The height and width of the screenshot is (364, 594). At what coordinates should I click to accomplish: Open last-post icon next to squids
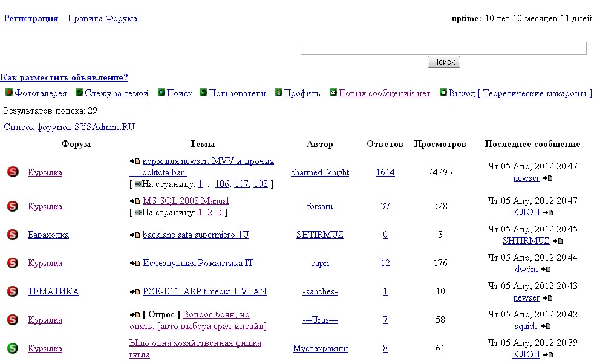click(546, 326)
